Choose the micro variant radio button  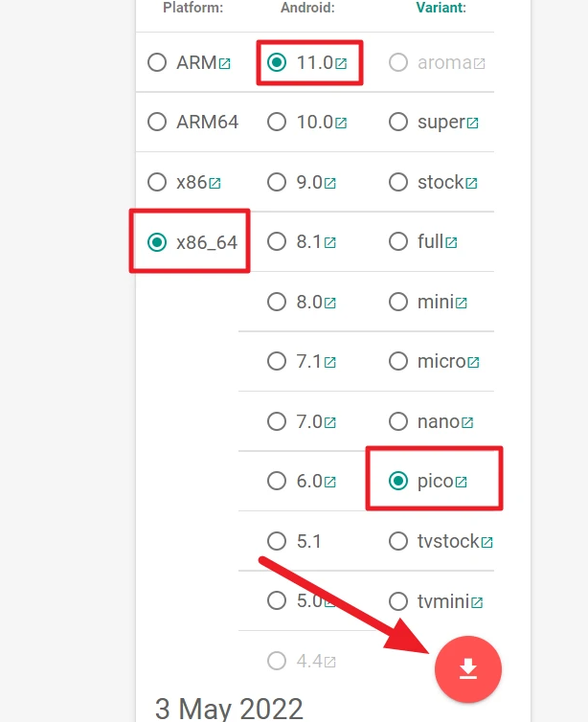(398, 361)
